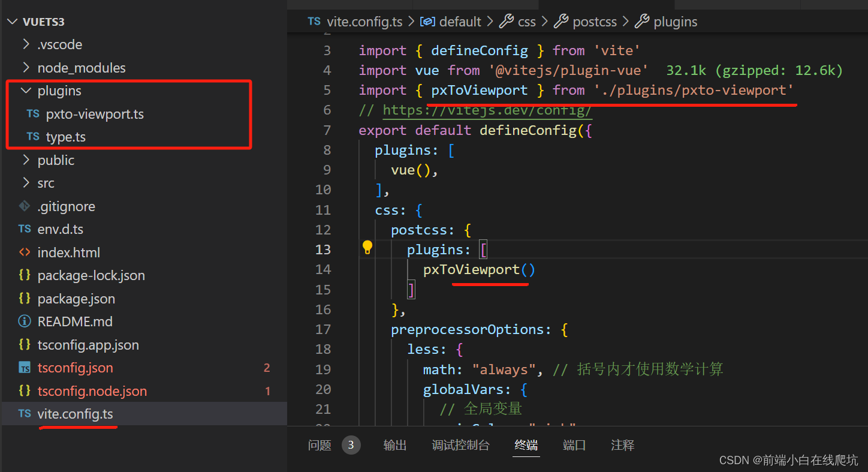The image size is (868, 472).
Task: Open the .gitignore file
Action: [x=67, y=206]
